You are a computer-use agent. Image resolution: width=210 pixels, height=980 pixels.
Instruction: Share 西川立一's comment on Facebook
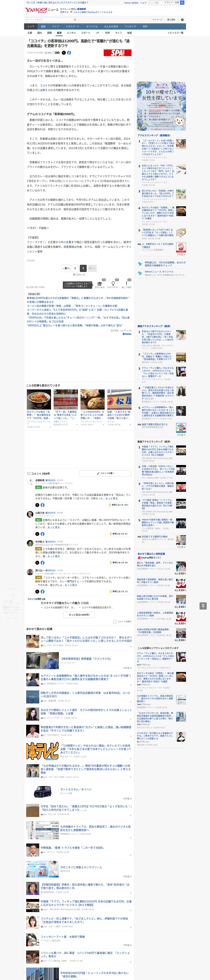42,591
